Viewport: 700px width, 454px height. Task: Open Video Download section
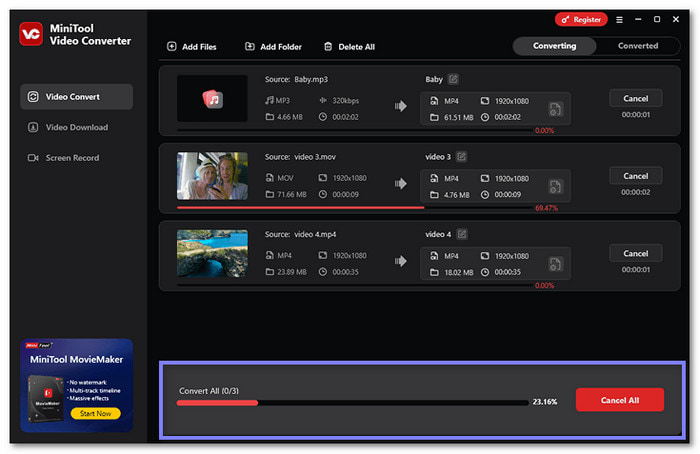pos(76,127)
